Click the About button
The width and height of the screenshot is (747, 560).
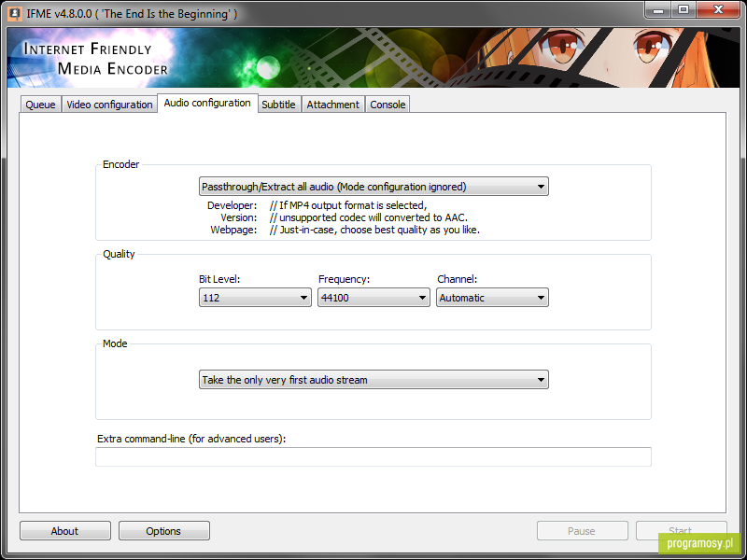(65, 531)
